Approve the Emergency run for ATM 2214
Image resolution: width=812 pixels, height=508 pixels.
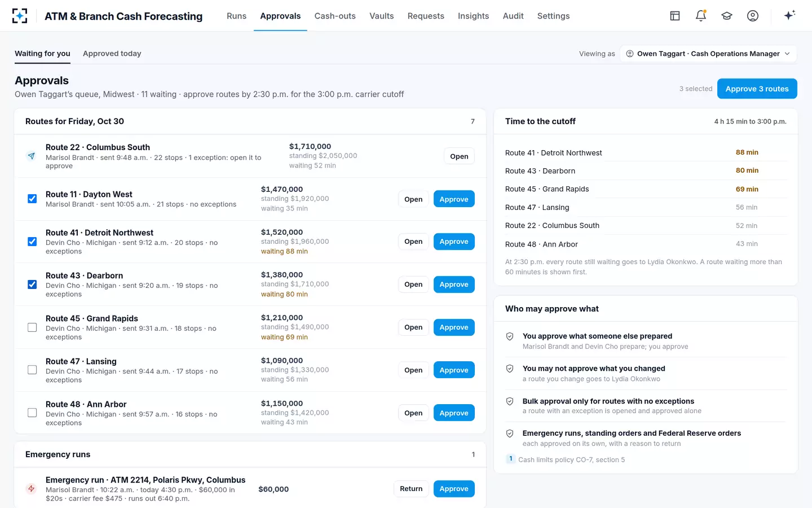(454, 489)
